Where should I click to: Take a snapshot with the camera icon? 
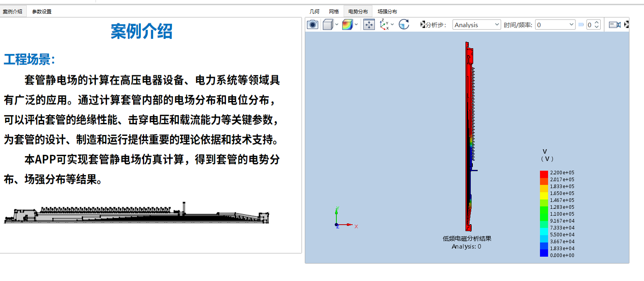pos(312,25)
